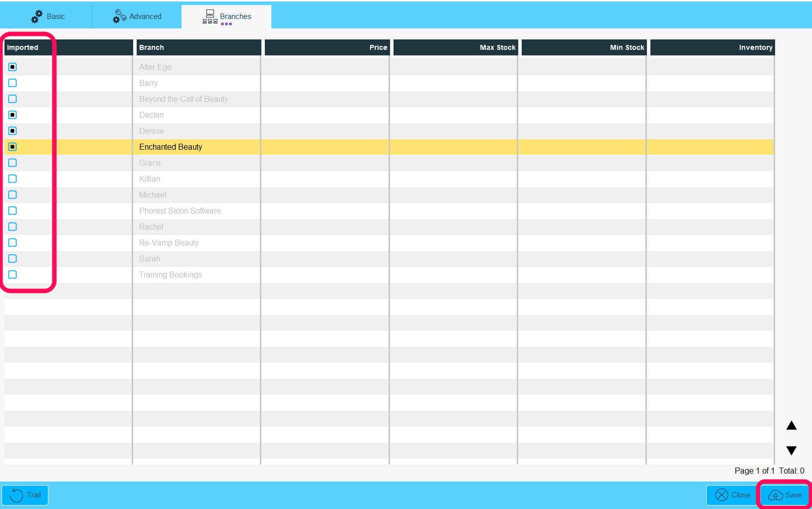Image resolution: width=812 pixels, height=509 pixels.
Task: Go to next page with down arrow
Action: pyautogui.click(x=791, y=451)
